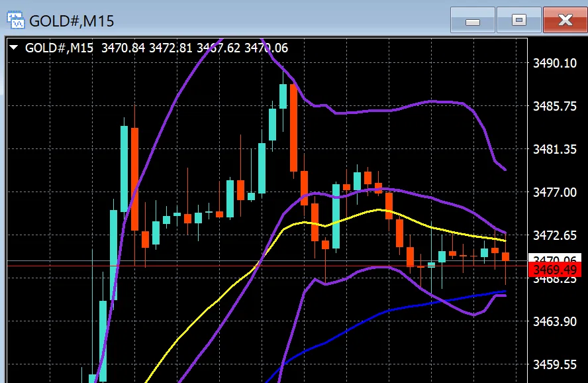Click the 3459.55 level on price scale
588x383 pixels.
[555, 364]
